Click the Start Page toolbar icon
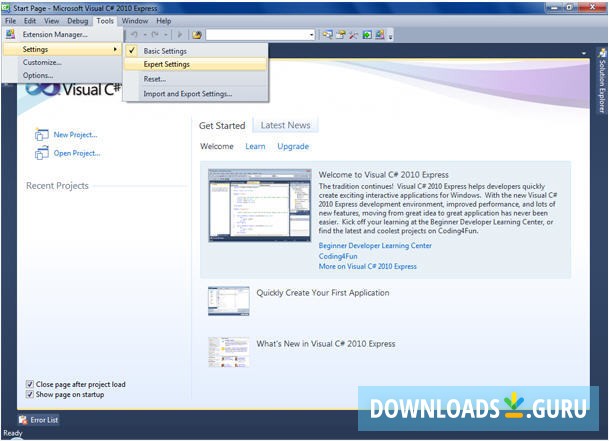This screenshot has height=441, width=609. pos(367,35)
